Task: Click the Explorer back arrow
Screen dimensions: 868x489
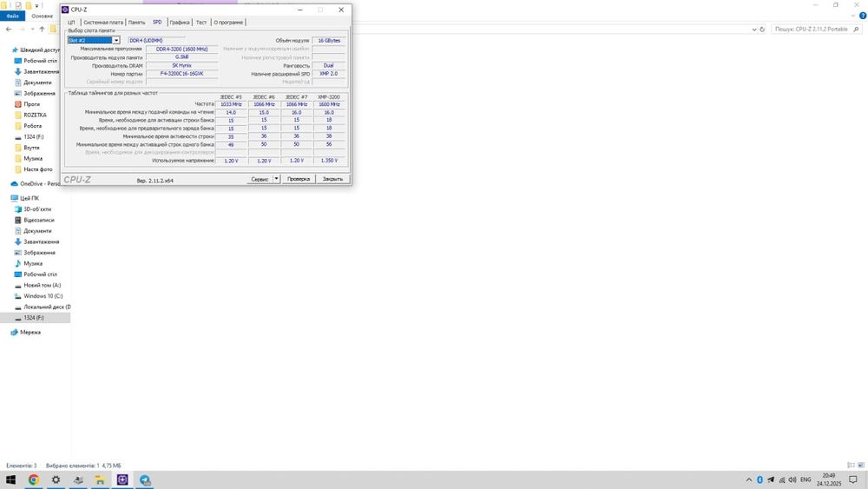Action: tap(9, 29)
